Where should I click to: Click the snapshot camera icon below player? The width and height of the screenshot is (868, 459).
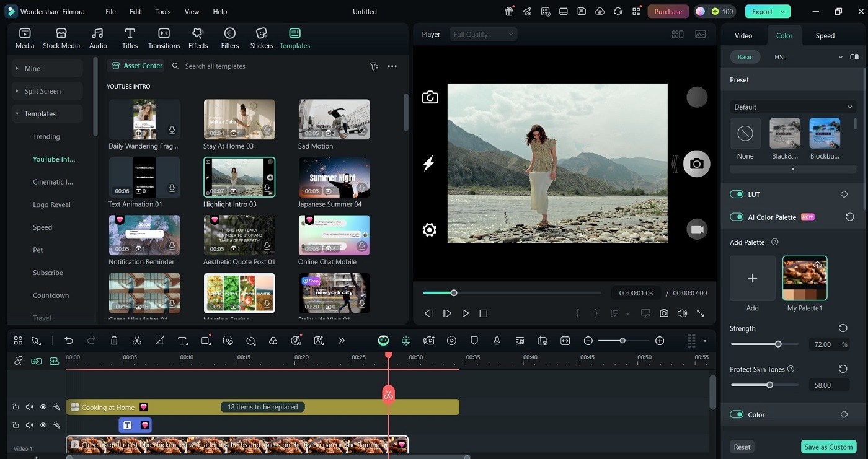pos(664,313)
